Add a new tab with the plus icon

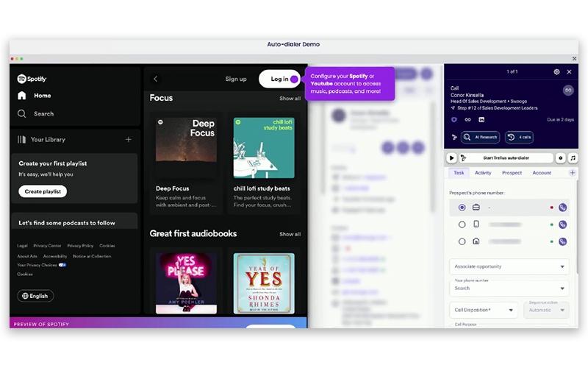(x=573, y=173)
